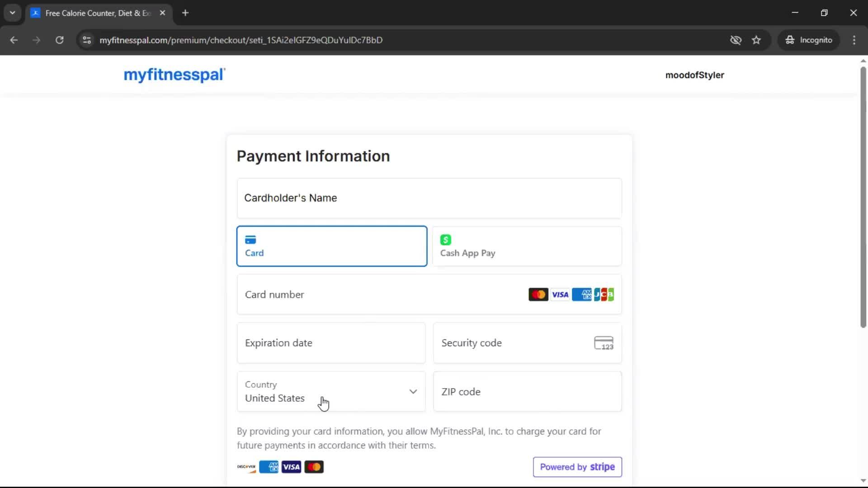Open site information icon in address bar

87,40
